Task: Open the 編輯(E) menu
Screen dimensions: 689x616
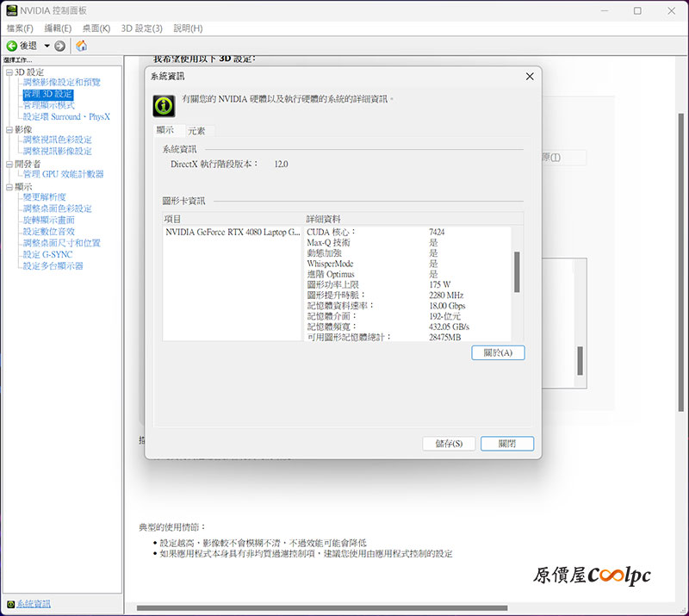Action: click(58, 28)
